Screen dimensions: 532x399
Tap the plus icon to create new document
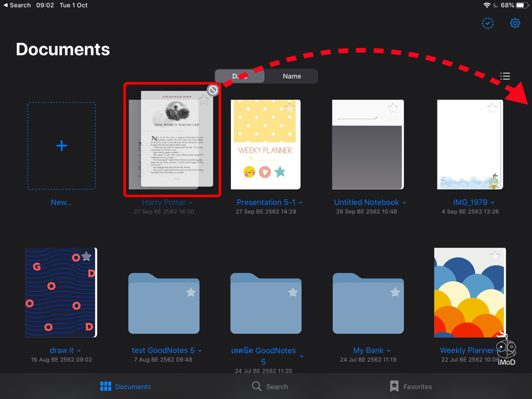click(x=62, y=146)
